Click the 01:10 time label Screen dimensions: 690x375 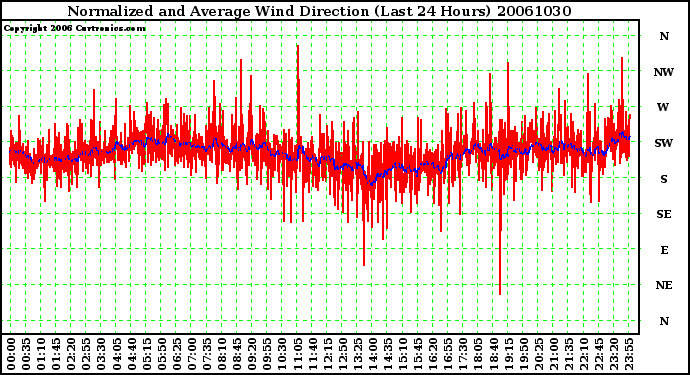(x=41, y=354)
